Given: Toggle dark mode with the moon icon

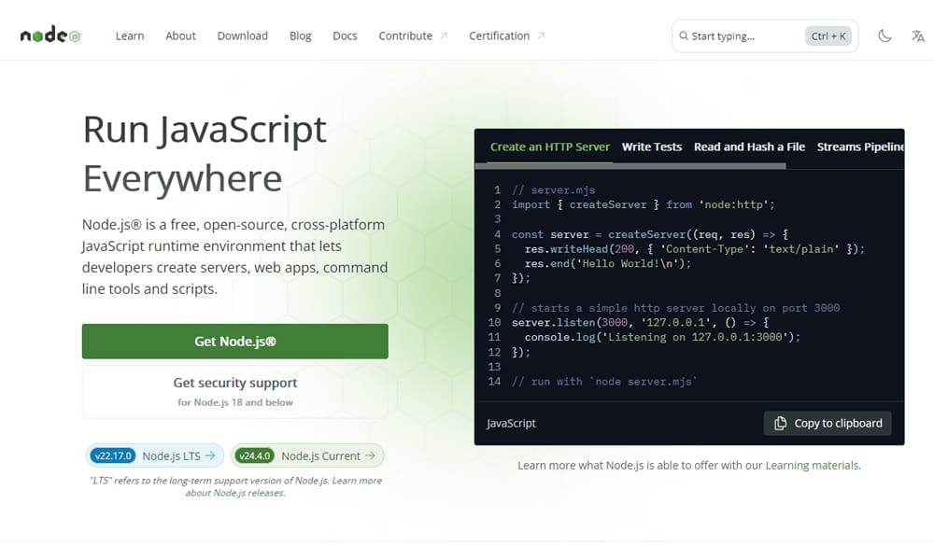Looking at the screenshot, I should (x=884, y=35).
